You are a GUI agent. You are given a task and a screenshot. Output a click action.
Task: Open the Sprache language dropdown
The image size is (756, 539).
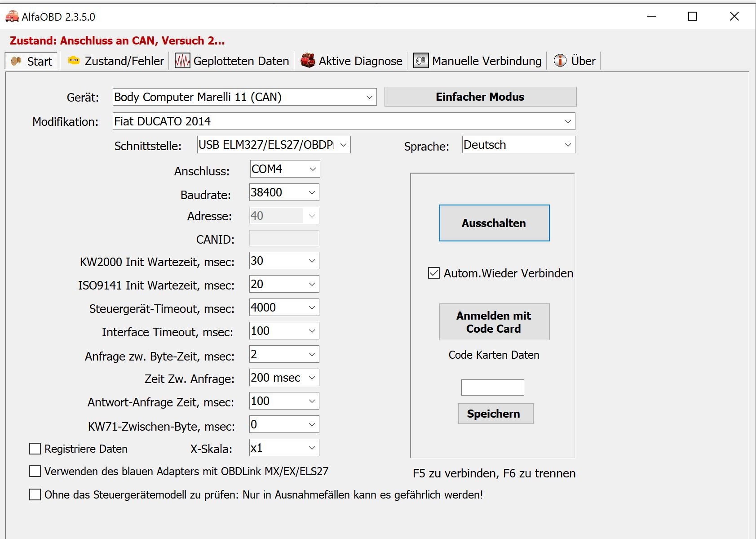(x=518, y=145)
